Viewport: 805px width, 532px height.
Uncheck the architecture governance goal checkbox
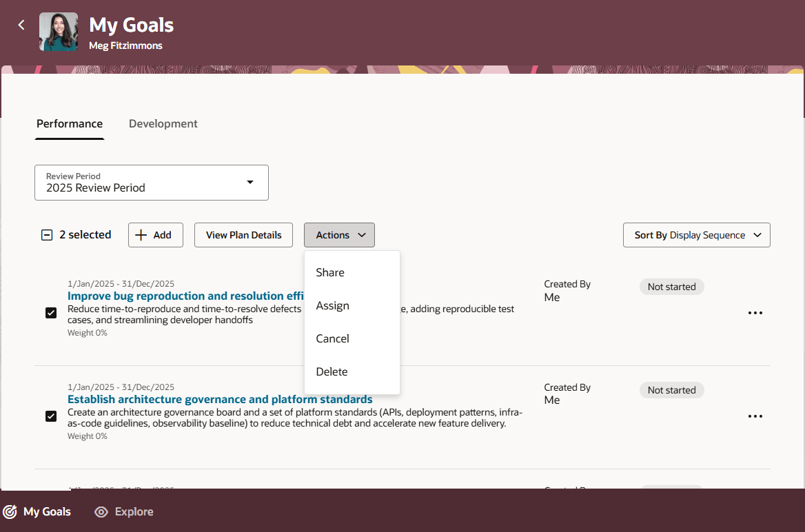tap(50, 416)
